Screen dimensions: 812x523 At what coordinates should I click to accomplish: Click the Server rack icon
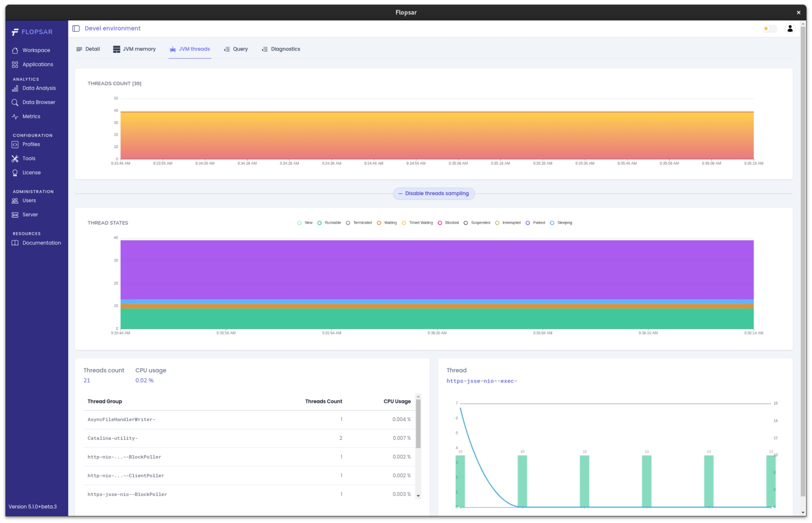[x=15, y=214]
